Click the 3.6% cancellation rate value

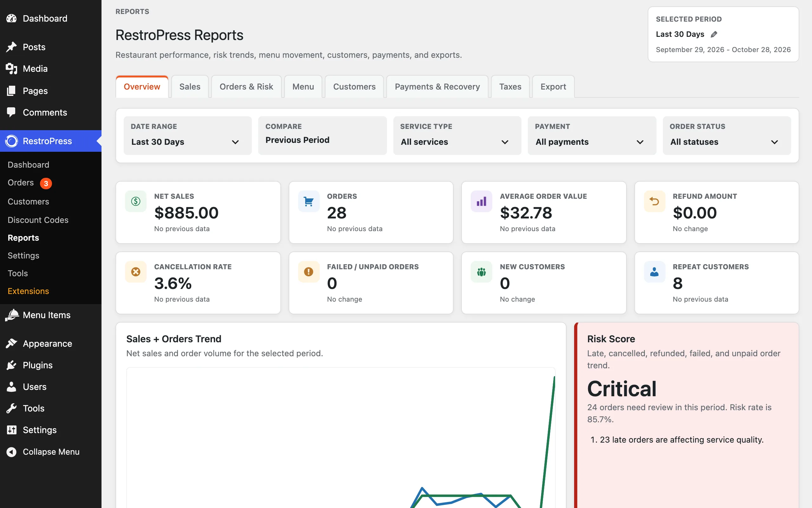coord(173,284)
